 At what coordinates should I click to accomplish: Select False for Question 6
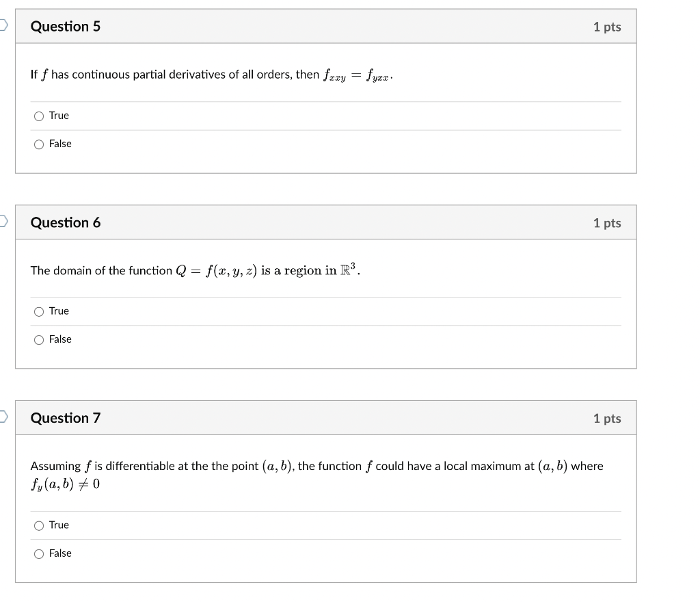pos(39,339)
